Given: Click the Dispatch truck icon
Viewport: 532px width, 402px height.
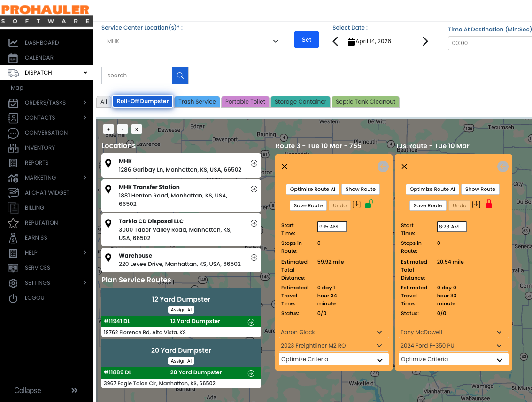Looking at the screenshot, I should click(13, 73).
